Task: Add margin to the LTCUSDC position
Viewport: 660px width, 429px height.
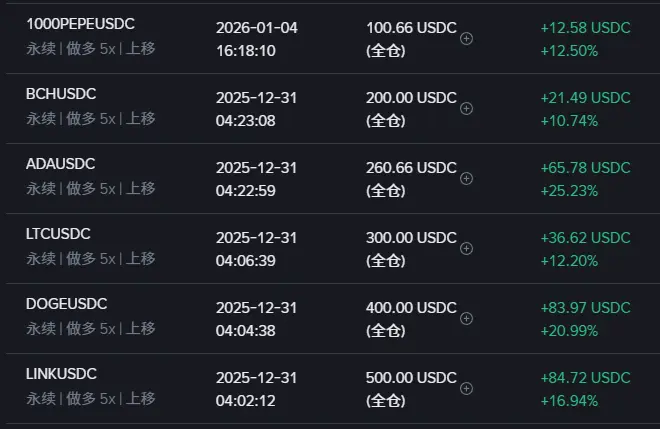Action: 466,248
